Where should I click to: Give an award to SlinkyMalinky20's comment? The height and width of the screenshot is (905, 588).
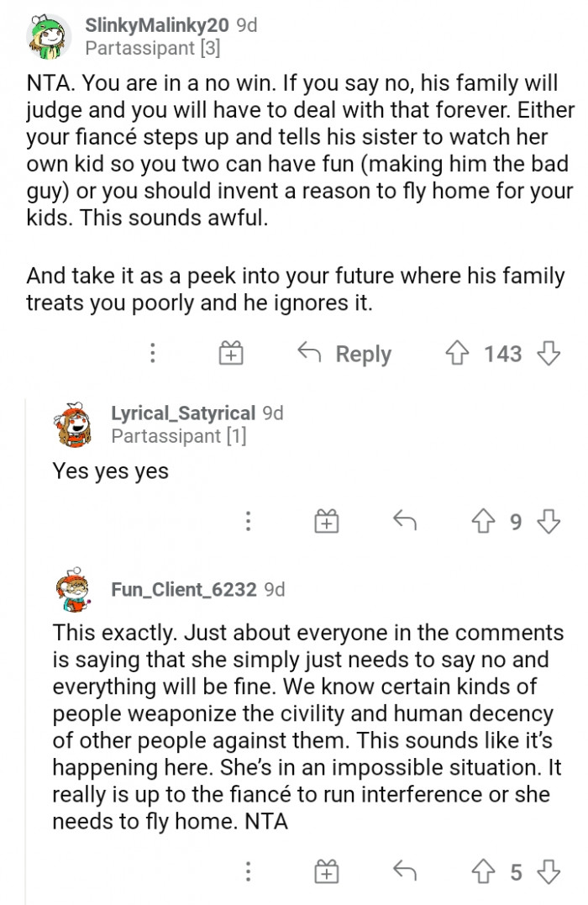click(x=231, y=353)
